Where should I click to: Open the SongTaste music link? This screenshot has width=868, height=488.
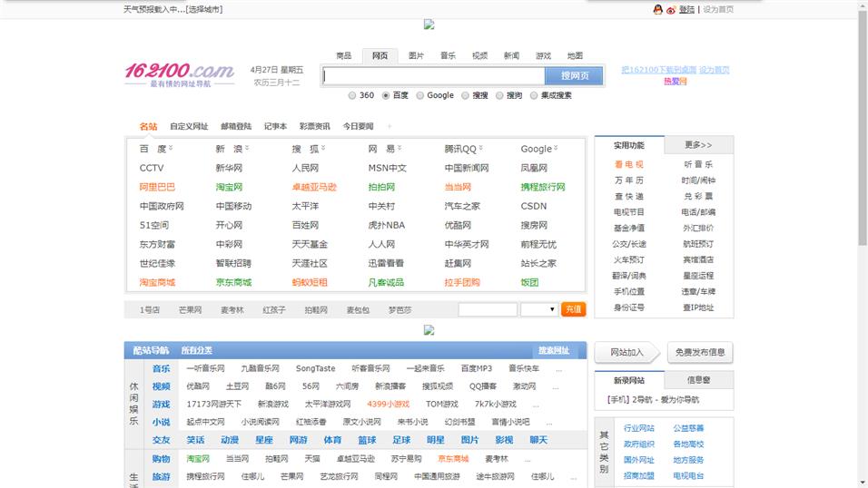[316, 368]
